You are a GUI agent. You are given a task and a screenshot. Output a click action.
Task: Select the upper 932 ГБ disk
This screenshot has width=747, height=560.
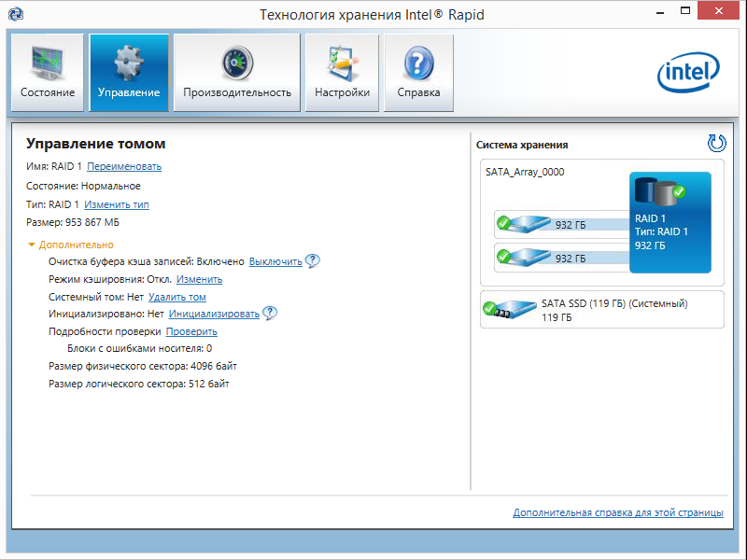pos(562,224)
